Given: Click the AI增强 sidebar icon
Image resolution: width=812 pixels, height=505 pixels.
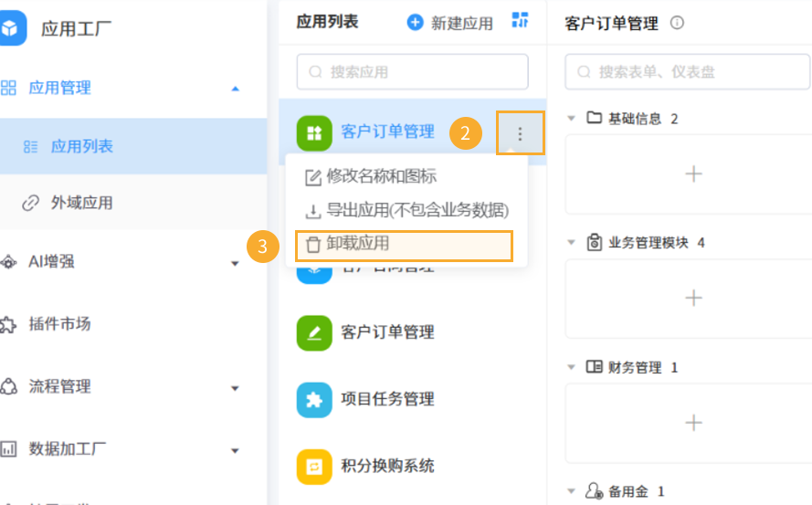Looking at the screenshot, I should coord(8,262).
